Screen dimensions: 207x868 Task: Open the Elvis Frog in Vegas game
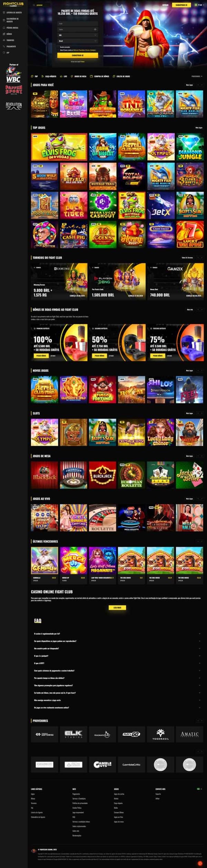point(59,147)
